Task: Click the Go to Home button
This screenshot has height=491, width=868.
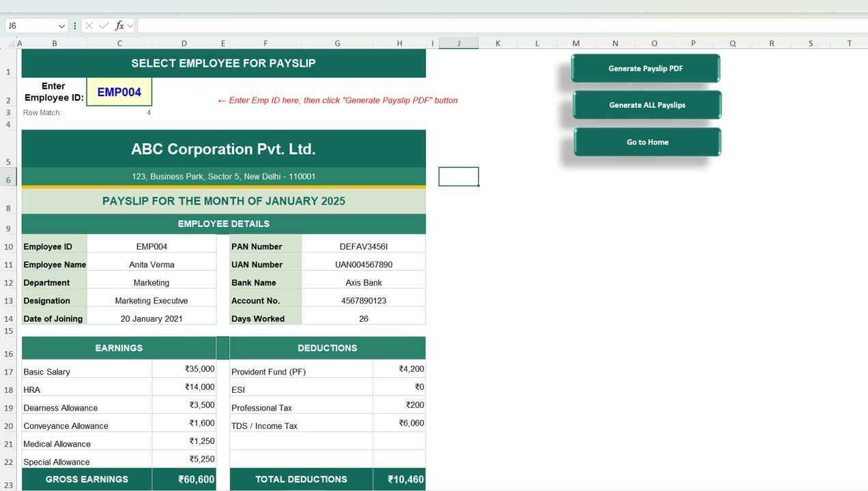Action: pos(647,142)
